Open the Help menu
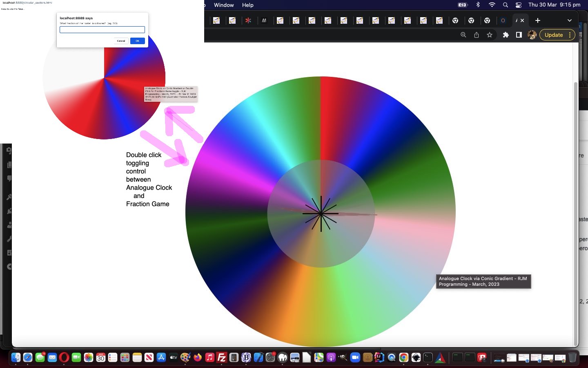Screen dimensions: 588x368 point(247,5)
